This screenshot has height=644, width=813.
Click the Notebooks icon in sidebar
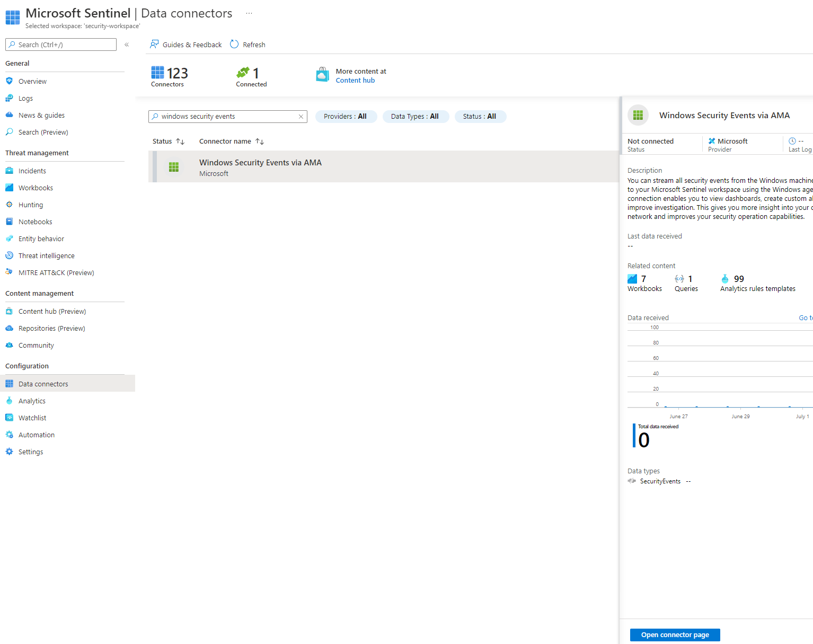click(x=10, y=222)
